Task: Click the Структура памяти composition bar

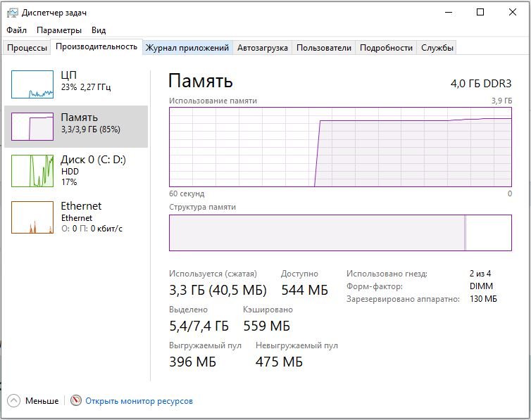Action: pos(340,233)
